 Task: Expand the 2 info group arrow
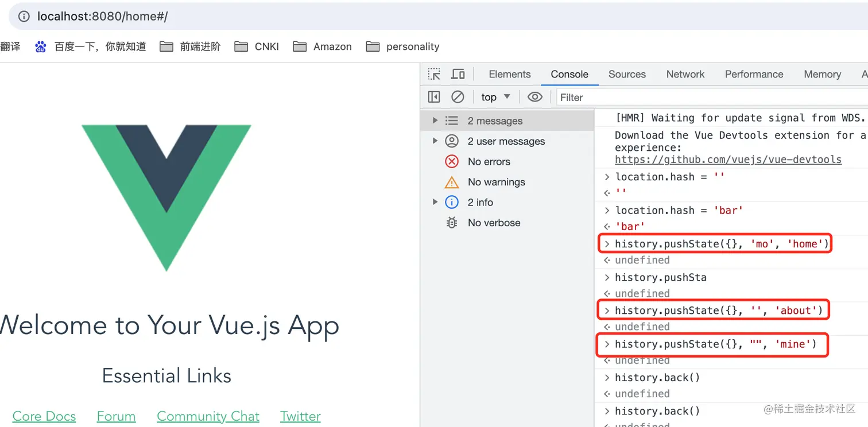tap(435, 202)
